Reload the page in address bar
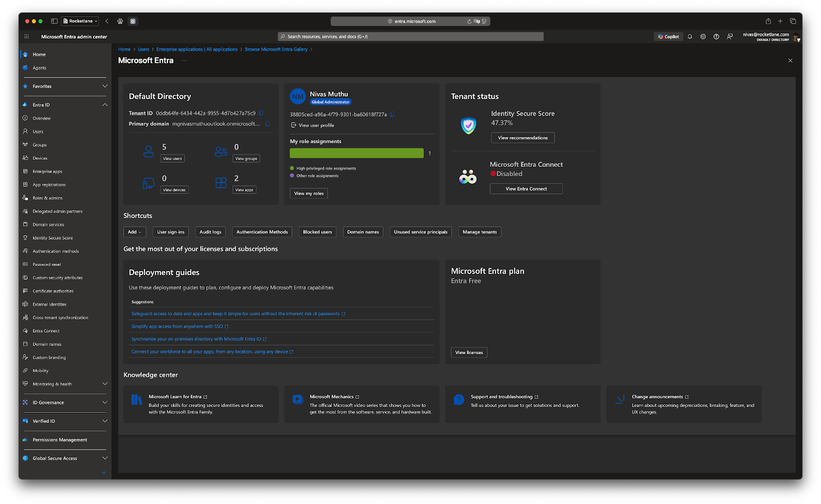Screen dimensions: 821x504 (469, 22)
